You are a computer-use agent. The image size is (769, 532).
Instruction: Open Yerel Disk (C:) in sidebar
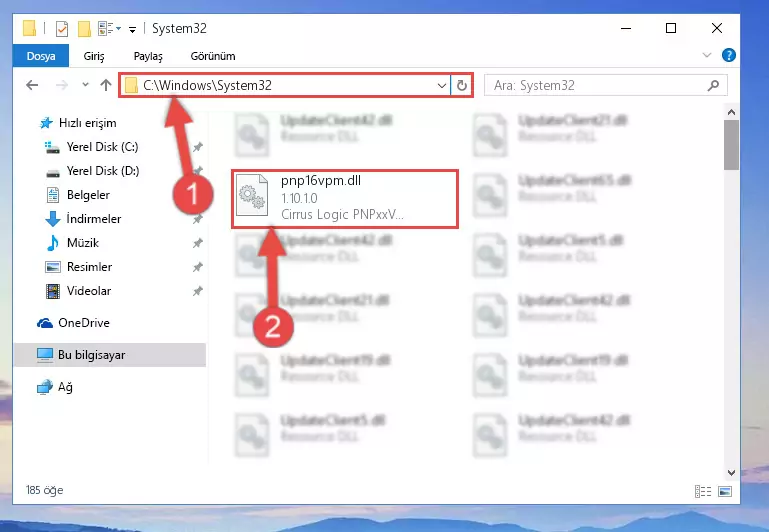tap(103, 147)
